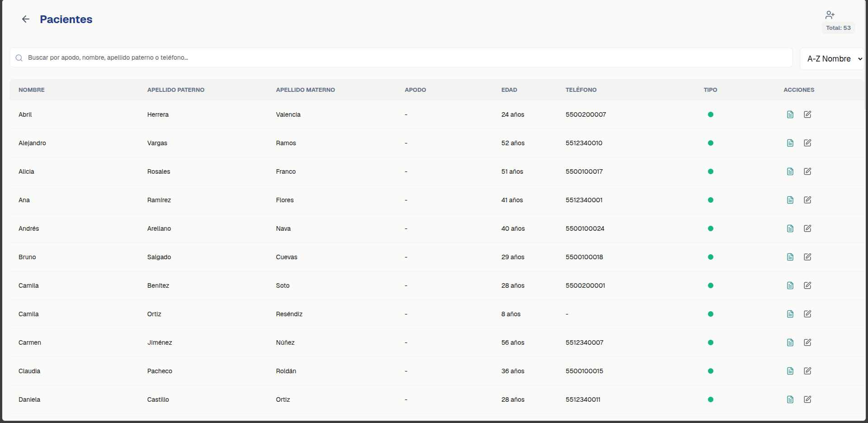868x423 pixels.
Task: Edit patient Ana Ramírez
Action: tap(807, 200)
